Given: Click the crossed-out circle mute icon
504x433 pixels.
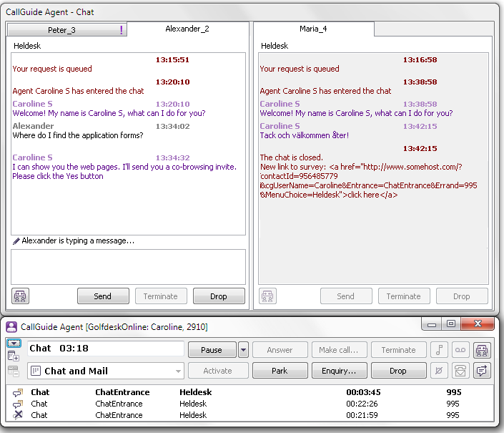Looking at the screenshot, I should pyautogui.click(x=439, y=371).
